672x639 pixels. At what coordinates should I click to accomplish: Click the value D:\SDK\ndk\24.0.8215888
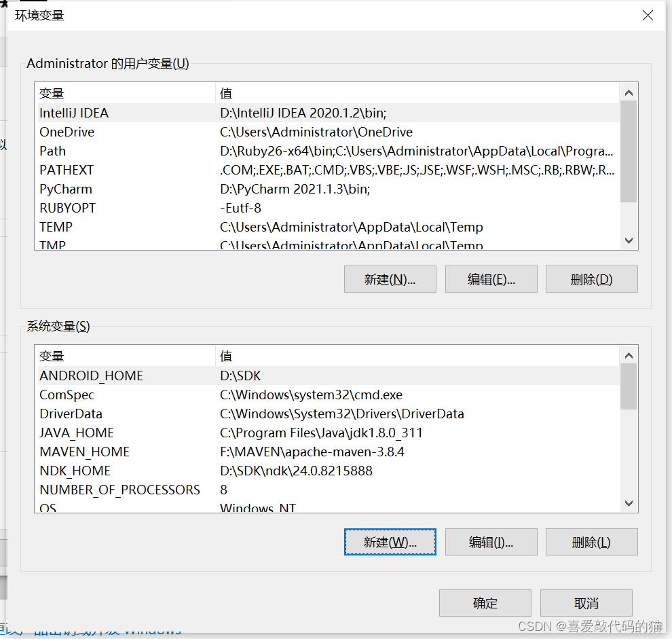[x=296, y=471]
